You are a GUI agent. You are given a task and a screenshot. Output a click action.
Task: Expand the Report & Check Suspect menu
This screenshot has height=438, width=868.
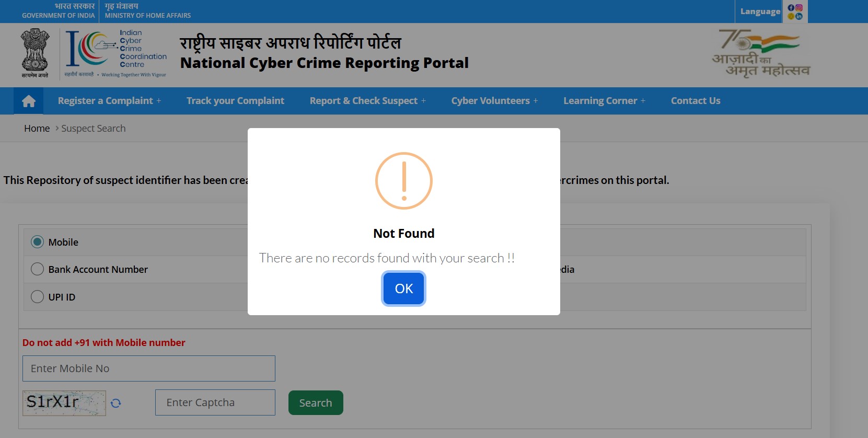[x=367, y=101]
